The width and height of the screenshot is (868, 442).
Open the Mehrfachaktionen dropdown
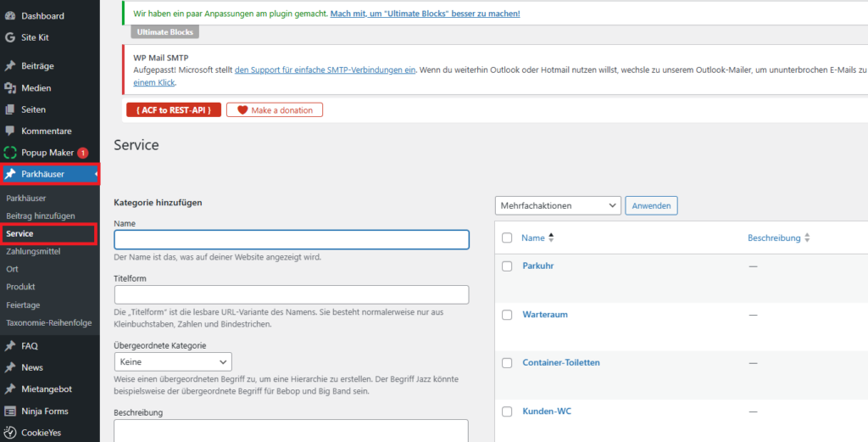[558, 205]
